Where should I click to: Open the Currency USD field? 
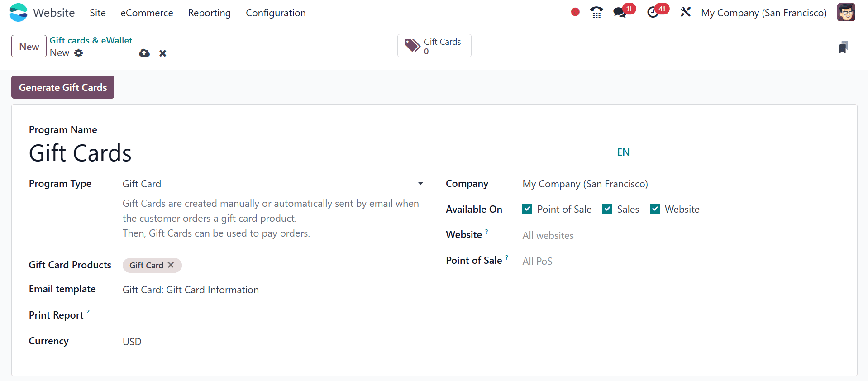273,342
